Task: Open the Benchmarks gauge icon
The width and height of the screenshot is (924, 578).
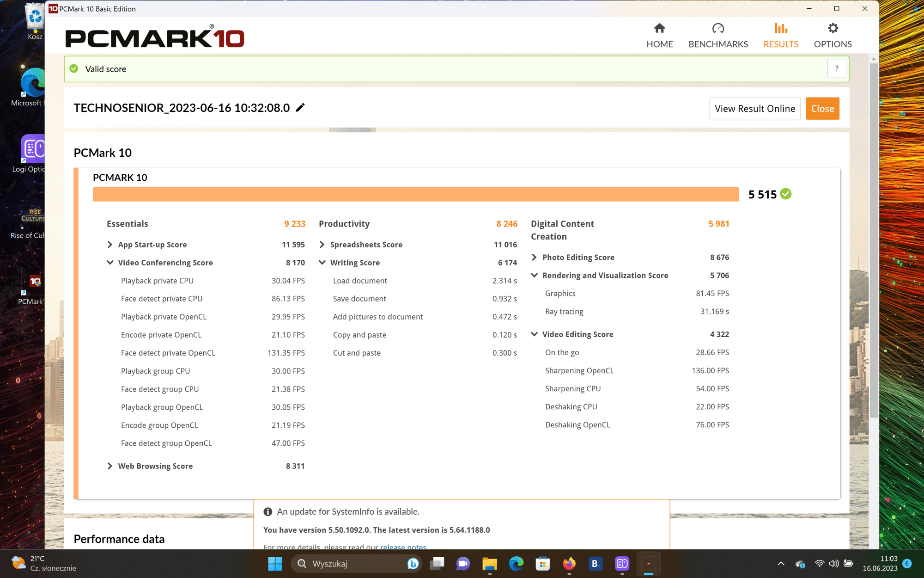Action: coord(718,29)
